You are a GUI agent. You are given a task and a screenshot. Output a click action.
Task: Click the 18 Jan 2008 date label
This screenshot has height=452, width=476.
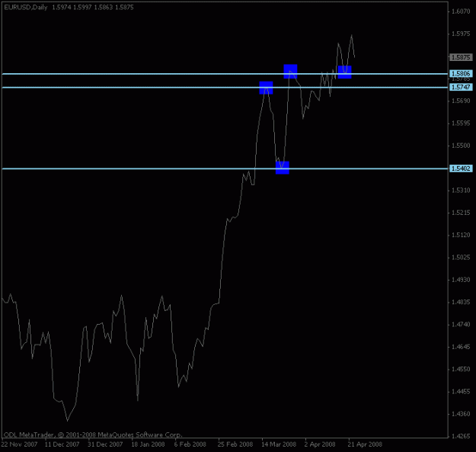pyautogui.click(x=148, y=444)
